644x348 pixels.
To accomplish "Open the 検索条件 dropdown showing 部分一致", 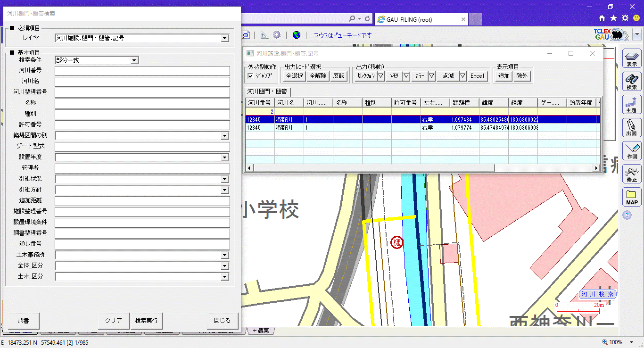I will (134, 60).
